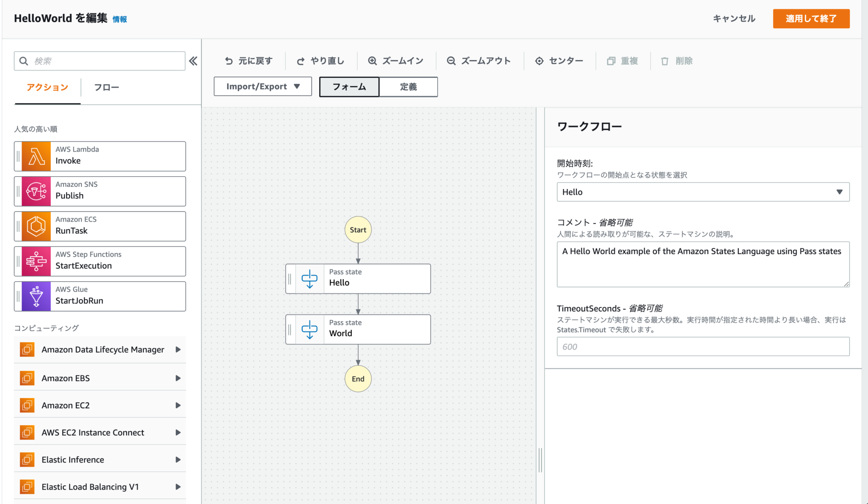
Task: Click the AWS Lambda Invoke icon
Action: point(36,156)
